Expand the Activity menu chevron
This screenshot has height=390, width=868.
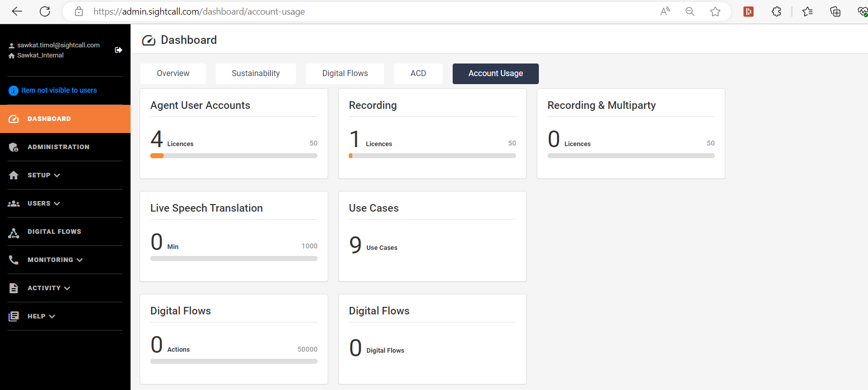click(x=67, y=288)
